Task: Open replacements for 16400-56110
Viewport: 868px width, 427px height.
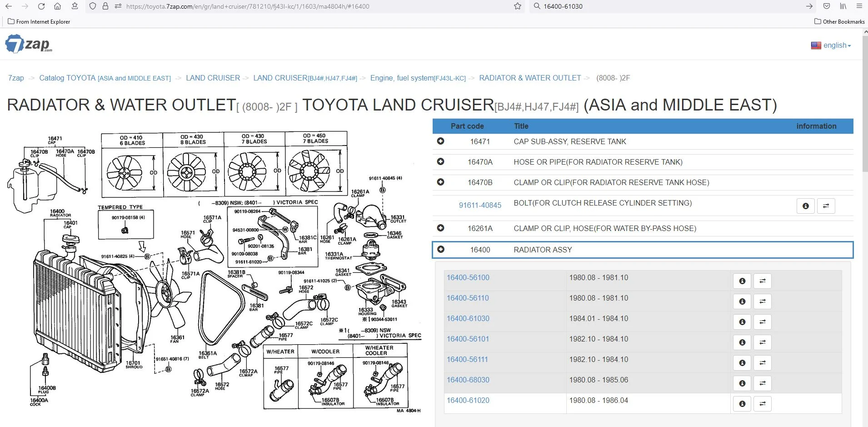Action: click(x=763, y=301)
